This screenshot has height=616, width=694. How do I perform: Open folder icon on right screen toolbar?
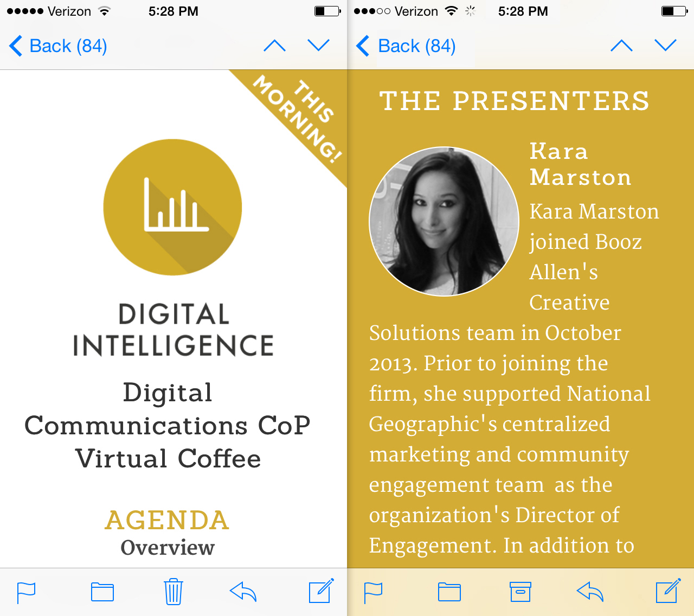tap(449, 592)
